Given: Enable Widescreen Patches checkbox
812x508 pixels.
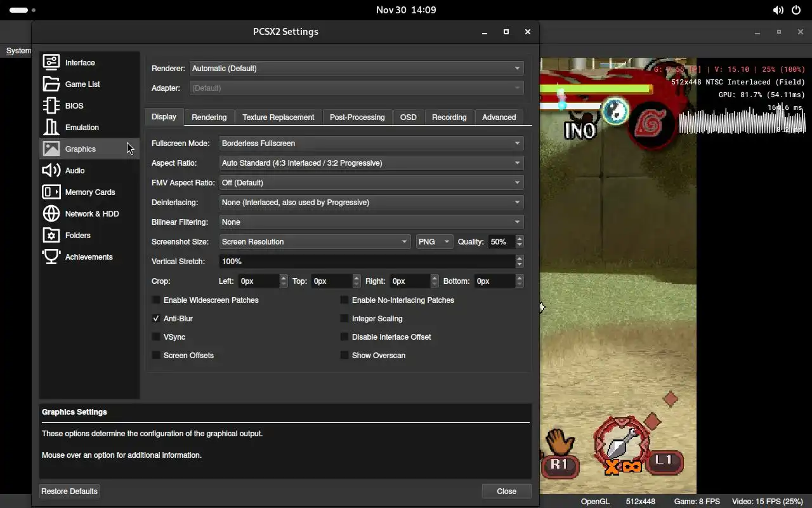Looking at the screenshot, I should tap(156, 300).
